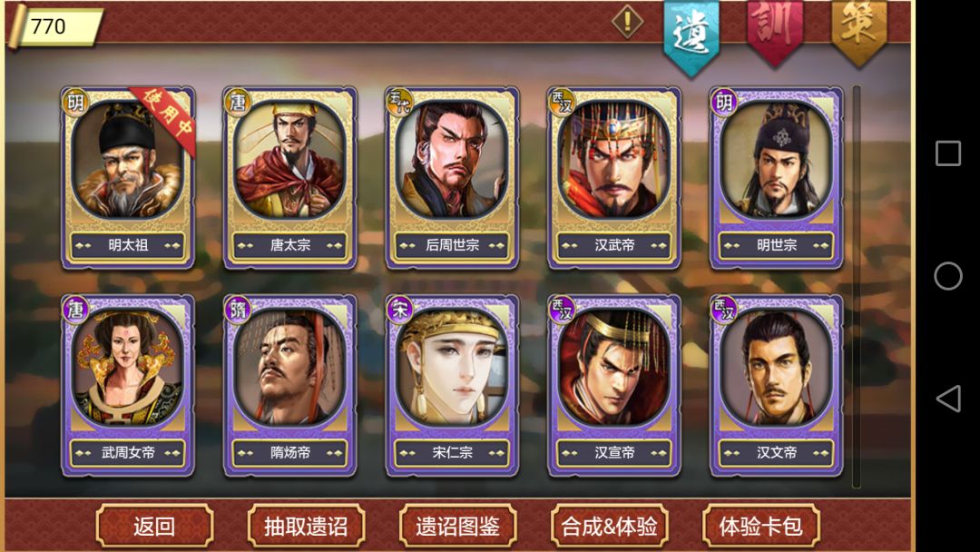The height and width of the screenshot is (552, 980).
Task: Click the 返回 button
Action: (154, 526)
